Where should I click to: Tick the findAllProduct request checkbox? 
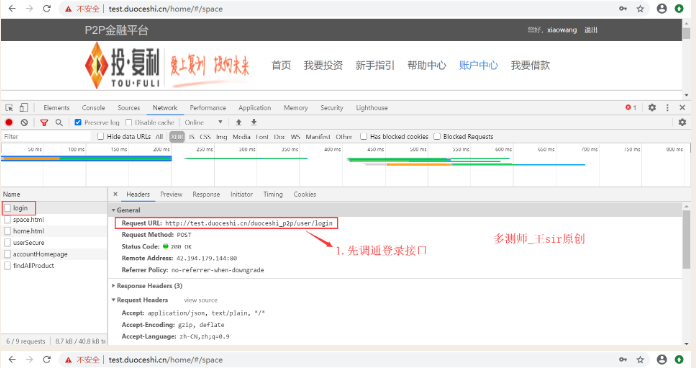(x=8, y=265)
